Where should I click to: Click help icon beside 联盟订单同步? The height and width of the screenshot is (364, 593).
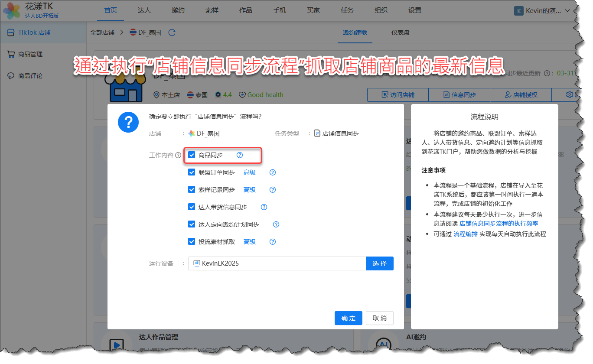[x=273, y=172]
